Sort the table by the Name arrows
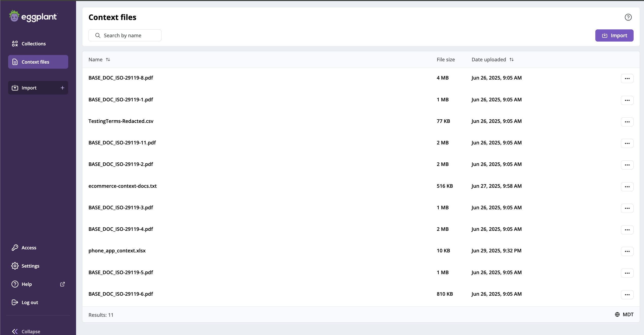The width and height of the screenshot is (644, 335). (108, 60)
